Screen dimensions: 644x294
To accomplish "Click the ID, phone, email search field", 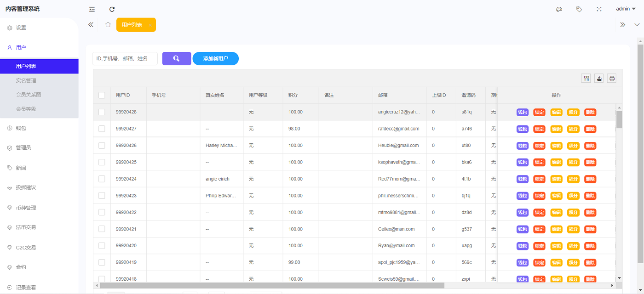I will click(125, 59).
